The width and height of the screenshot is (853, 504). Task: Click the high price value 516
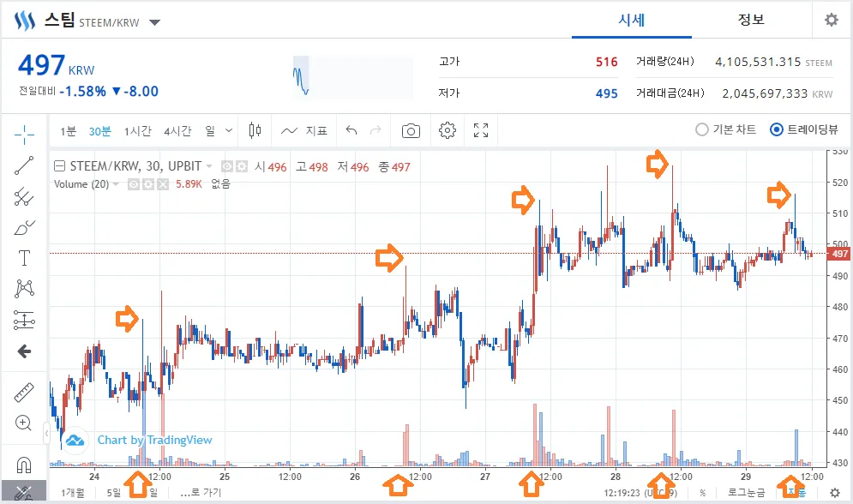(x=607, y=62)
